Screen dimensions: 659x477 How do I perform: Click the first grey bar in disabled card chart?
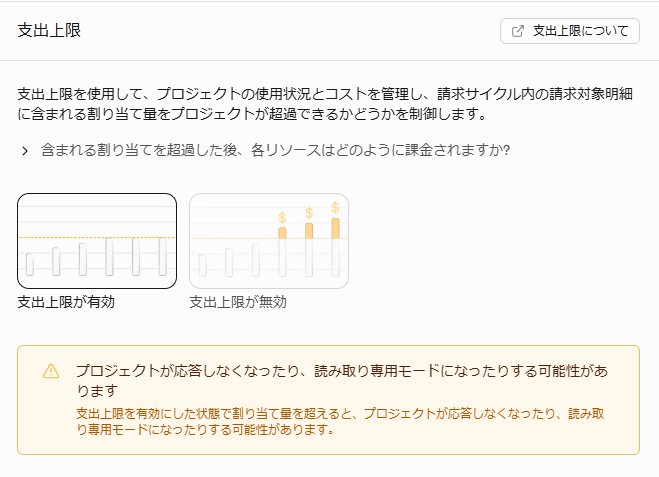[x=203, y=264]
